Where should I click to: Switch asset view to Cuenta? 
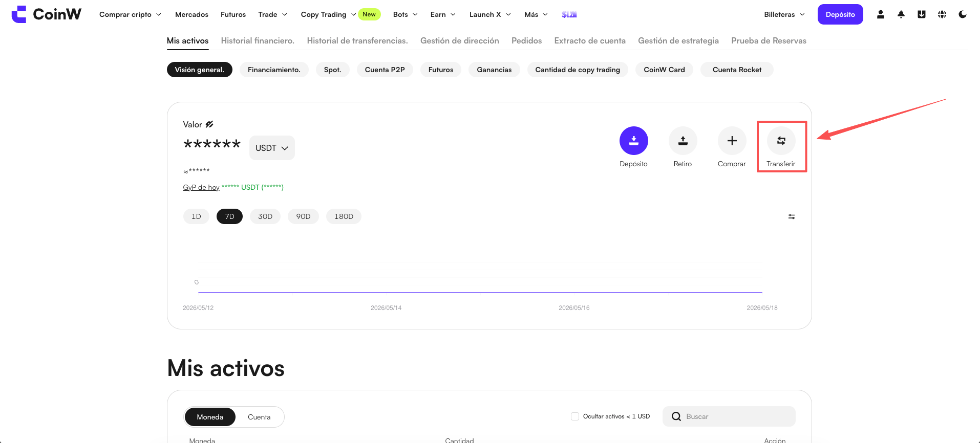click(259, 417)
